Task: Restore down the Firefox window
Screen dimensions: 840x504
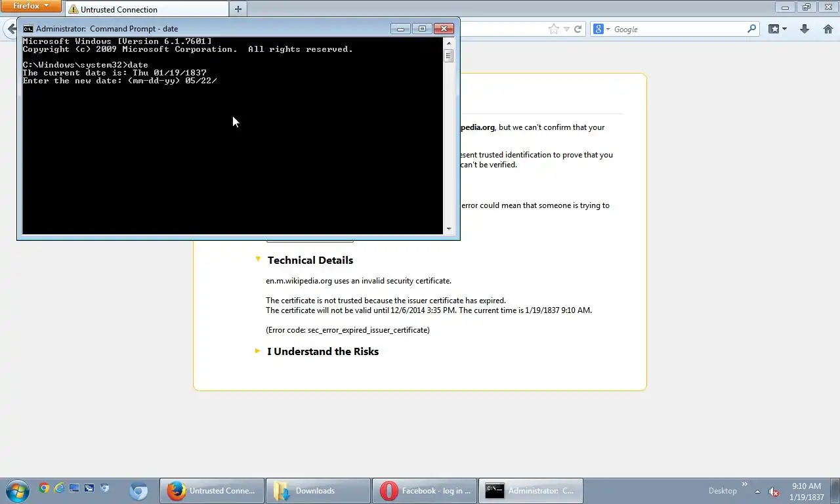Action: (806, 7)
